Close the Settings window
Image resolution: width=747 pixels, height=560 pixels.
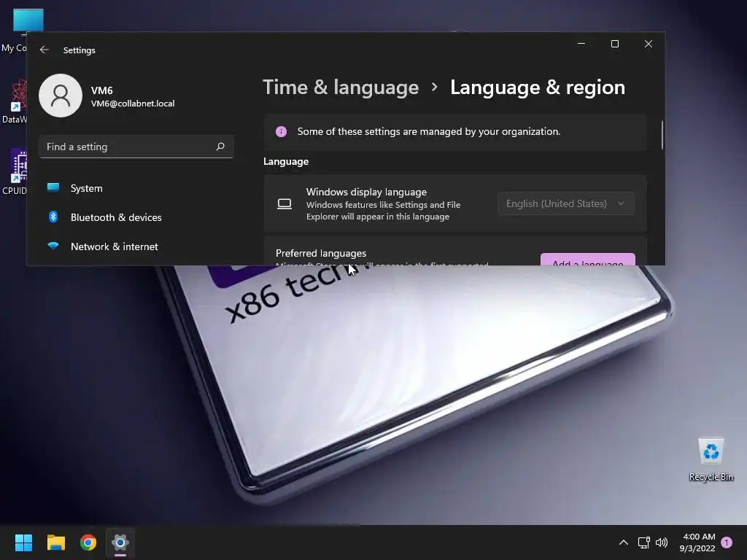pyautogui.click(x=649, y=44)
